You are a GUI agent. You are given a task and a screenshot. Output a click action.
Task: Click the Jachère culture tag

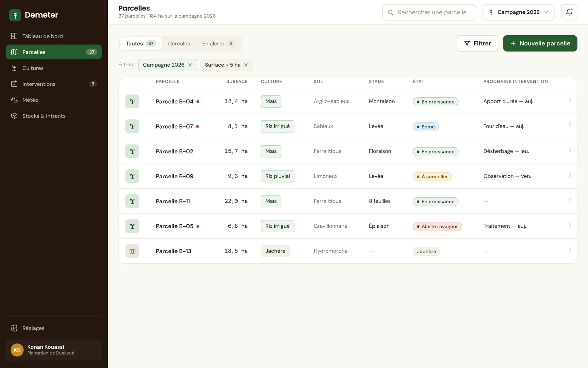[x=275, y=251]
